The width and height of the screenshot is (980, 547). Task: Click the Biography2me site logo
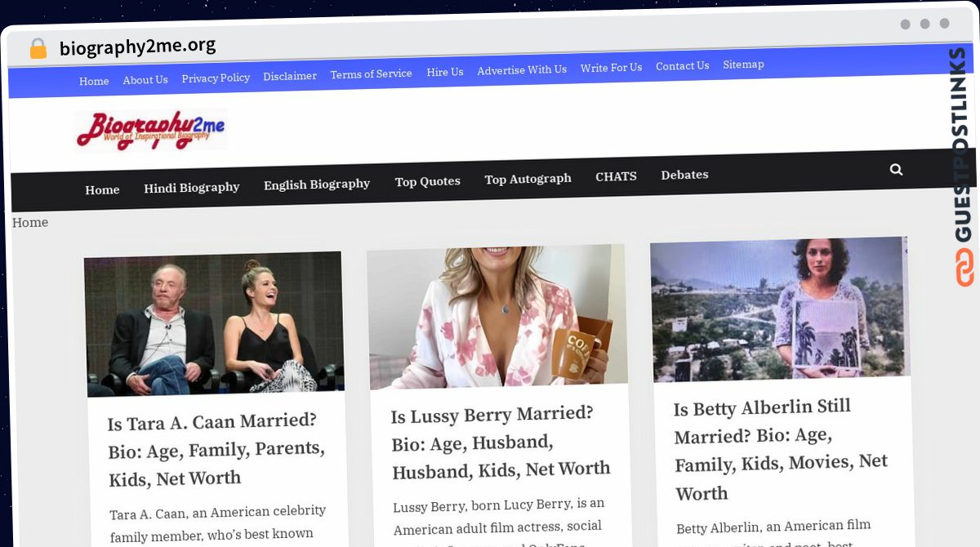(151, 130)
